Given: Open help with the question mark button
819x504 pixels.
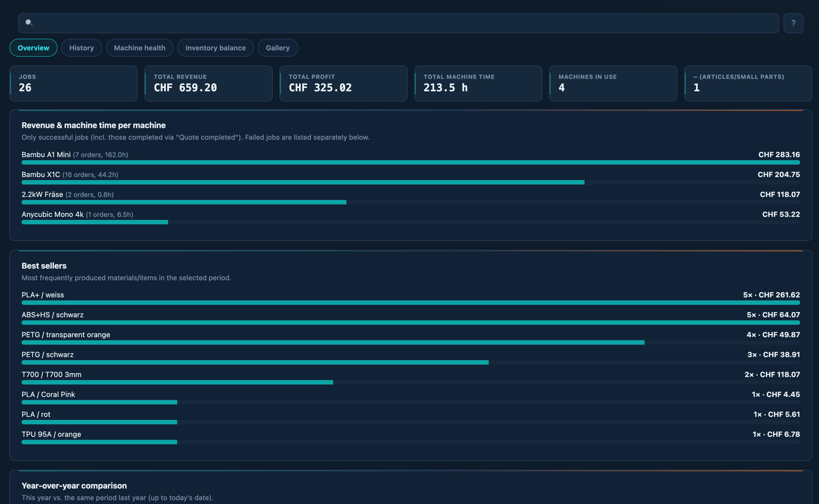Looking at the screenshot, I should pos(793,23).
